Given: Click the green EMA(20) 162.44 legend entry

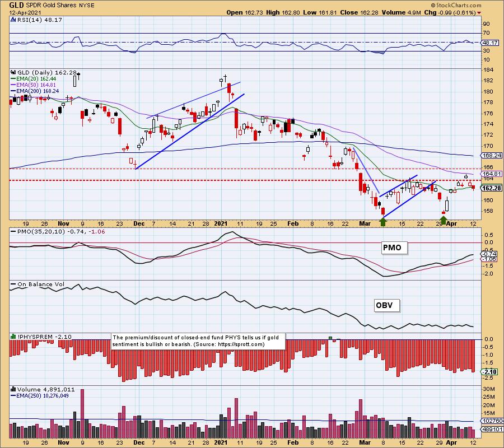Looking at the screenshot, I should (x=34, y=79).
